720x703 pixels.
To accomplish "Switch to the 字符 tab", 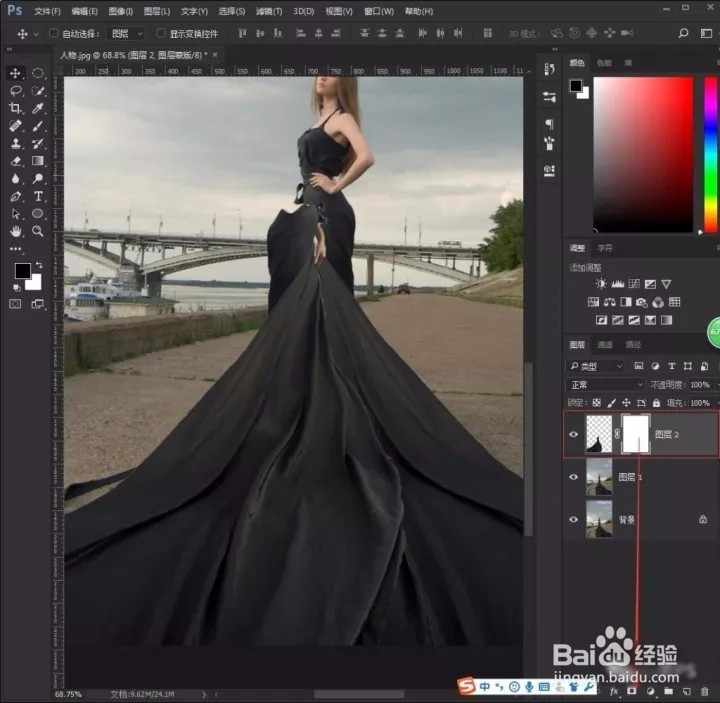I will point(605,248).
